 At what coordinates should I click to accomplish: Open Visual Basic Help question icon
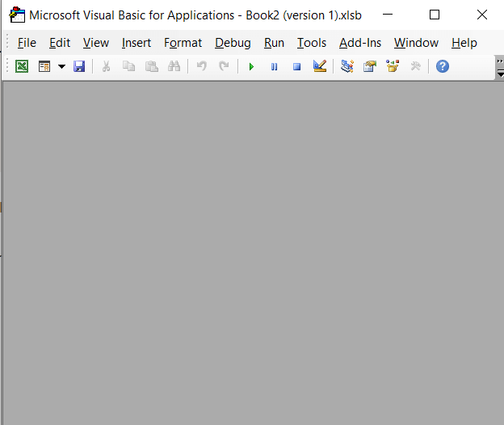point(443,66)
